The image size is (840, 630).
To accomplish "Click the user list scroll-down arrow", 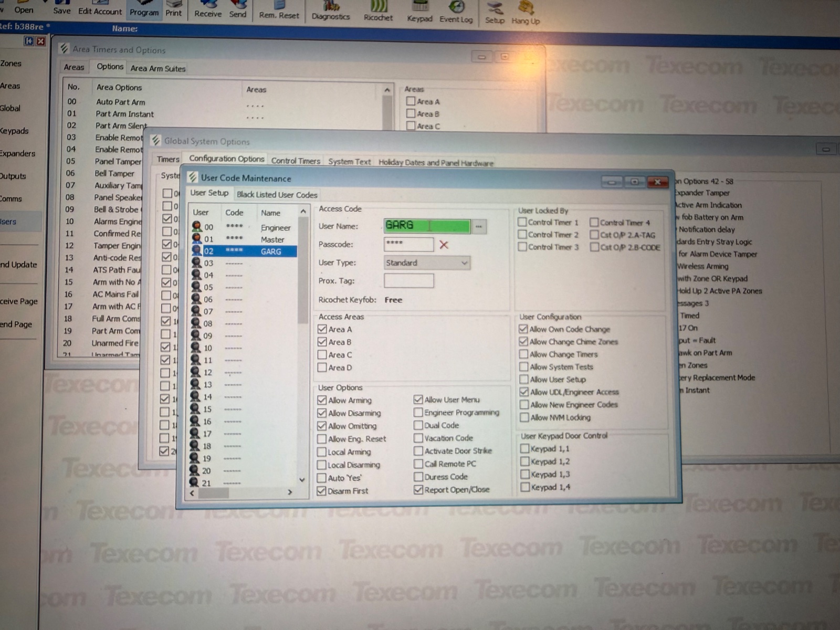I will click(x=302, y=479).
